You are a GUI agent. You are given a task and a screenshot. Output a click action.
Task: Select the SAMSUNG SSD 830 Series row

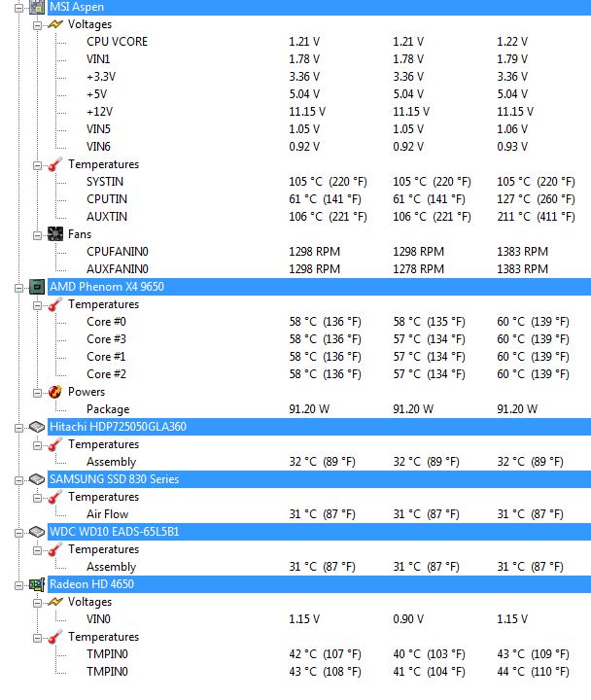319,479
